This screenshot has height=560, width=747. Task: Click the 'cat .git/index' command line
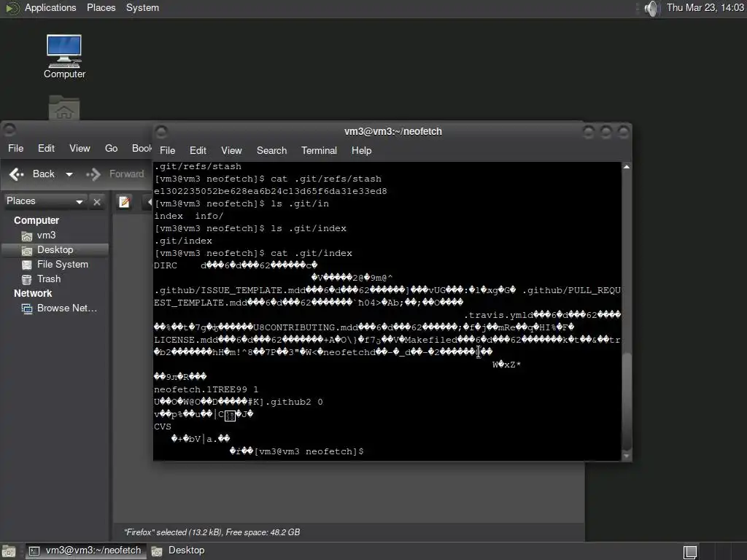[x=253, y=253]
